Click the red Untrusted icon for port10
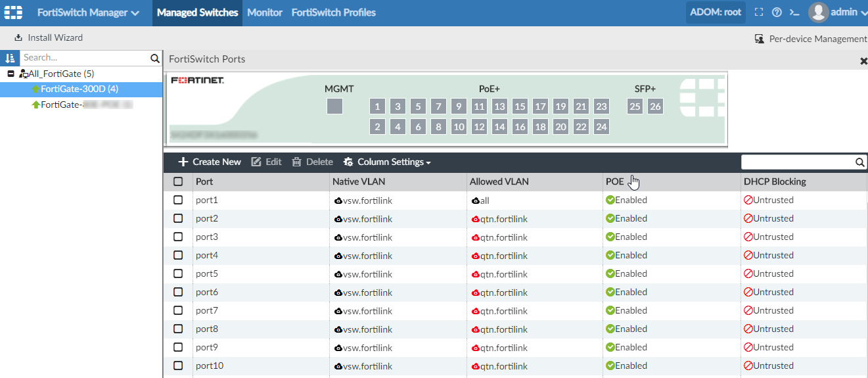 point(748,366)
